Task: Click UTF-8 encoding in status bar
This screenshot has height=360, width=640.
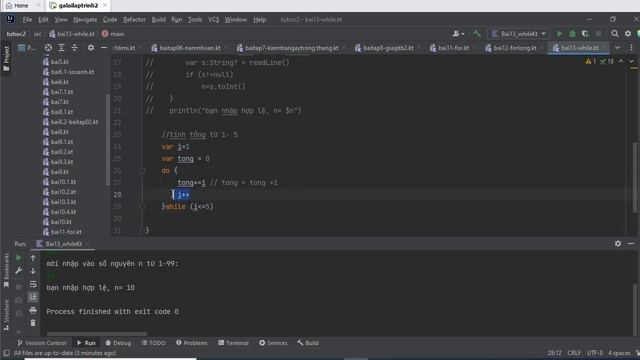Action: coord(595,353)
